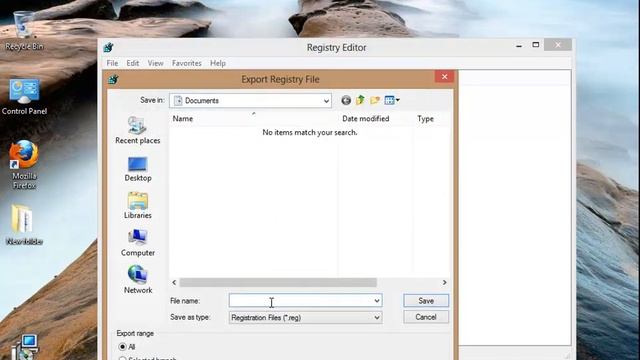Launch Mozilla Firefox desktop shortcut
This screenshot has height=360, width=640.
(24, 165)
